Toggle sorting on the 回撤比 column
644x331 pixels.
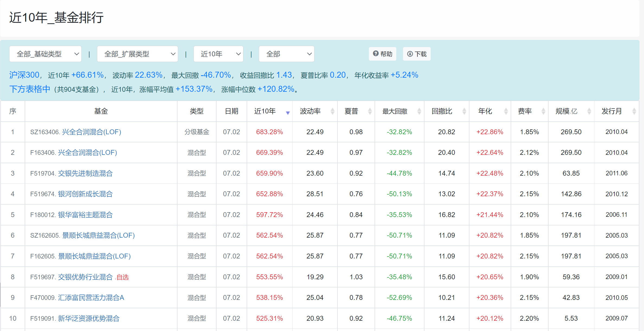click(465, 111)
